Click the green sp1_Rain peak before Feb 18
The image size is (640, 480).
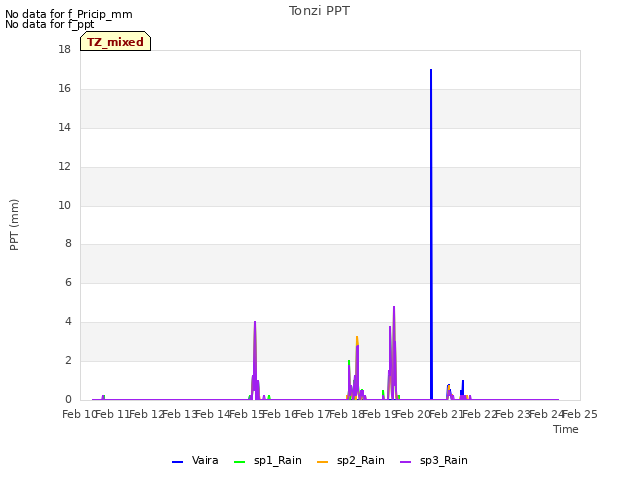click(349, 362)
